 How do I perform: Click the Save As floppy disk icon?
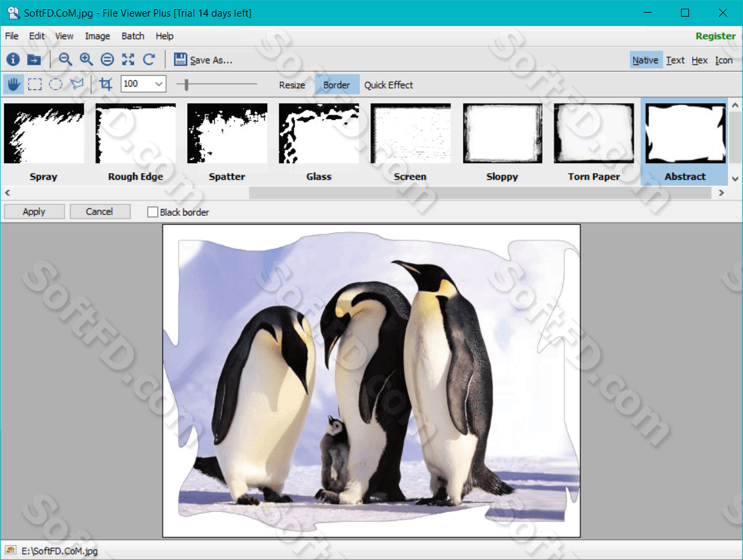click(180, 59)
